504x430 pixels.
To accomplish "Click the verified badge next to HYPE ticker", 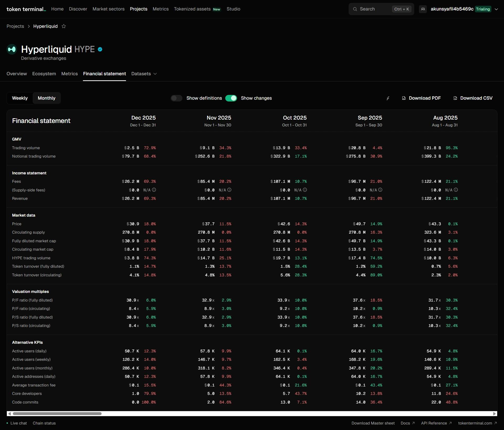I will tap(101, 49).
